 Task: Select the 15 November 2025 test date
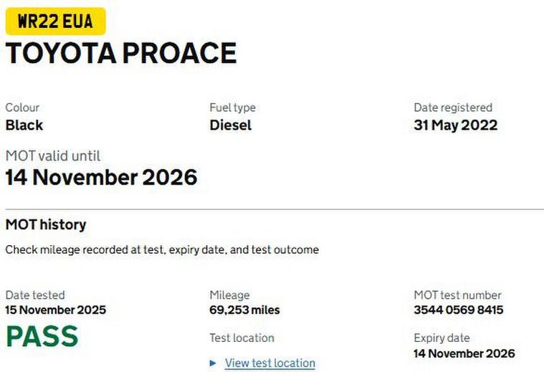click(56, 310)
